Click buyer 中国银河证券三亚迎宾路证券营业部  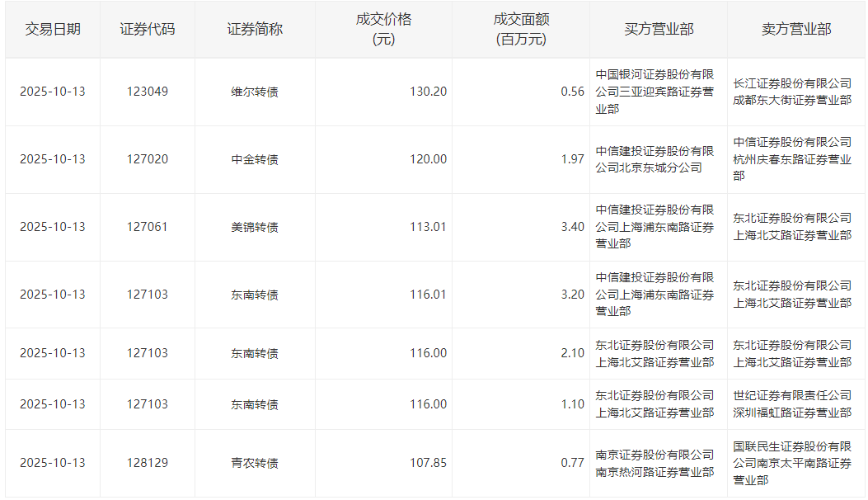[x=655, y=92]
